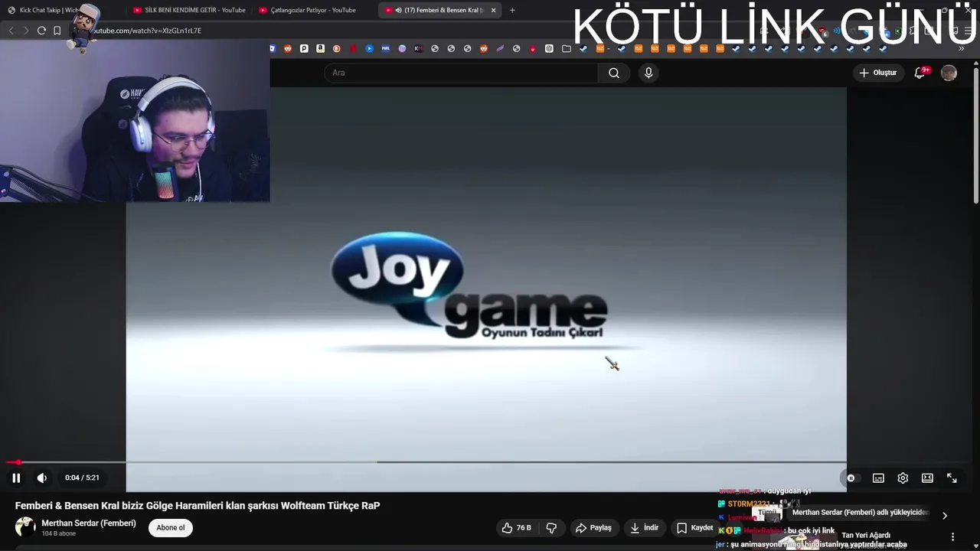Image resolution: width=980 pixels, height=551 pixels.
Task: Click the '104 B abone' subscriber count
Action: pyautogui.click(x=59, y=533)
